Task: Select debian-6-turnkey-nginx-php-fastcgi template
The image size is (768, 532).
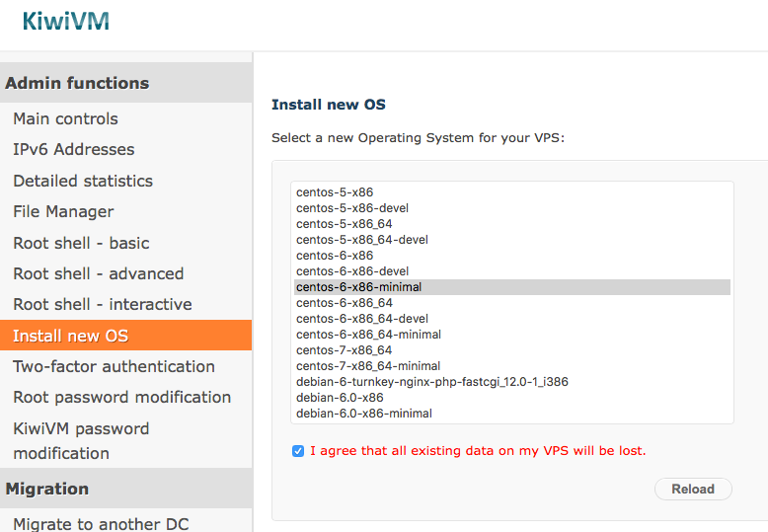Action: 512,382
